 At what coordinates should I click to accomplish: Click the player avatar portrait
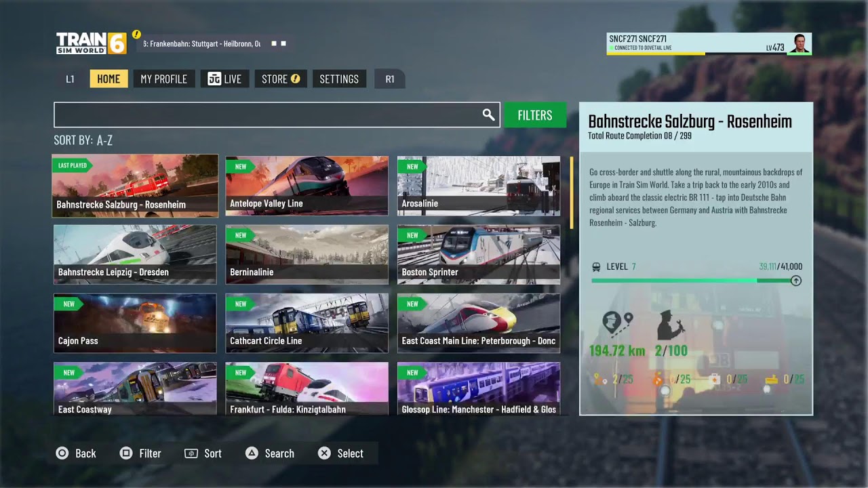800,43
